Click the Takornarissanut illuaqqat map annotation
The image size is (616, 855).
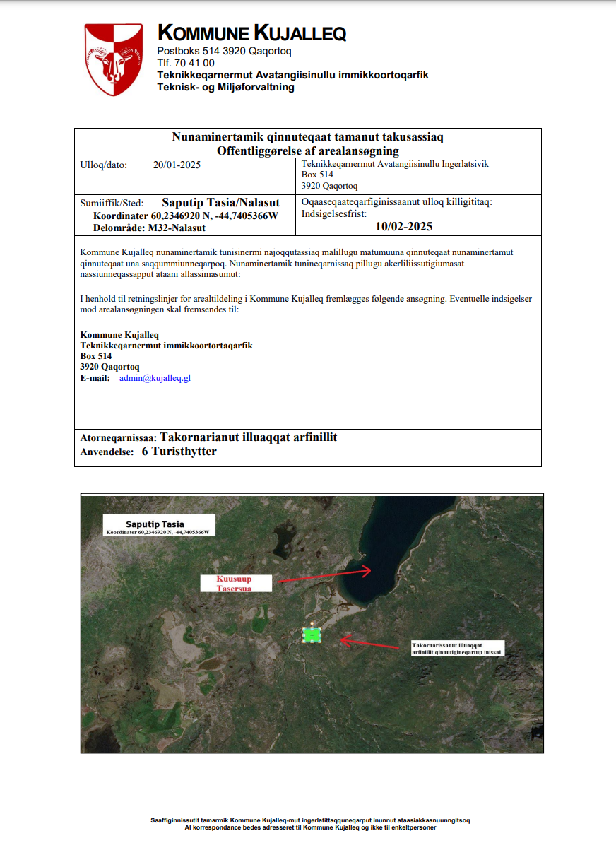coord(456,649)
